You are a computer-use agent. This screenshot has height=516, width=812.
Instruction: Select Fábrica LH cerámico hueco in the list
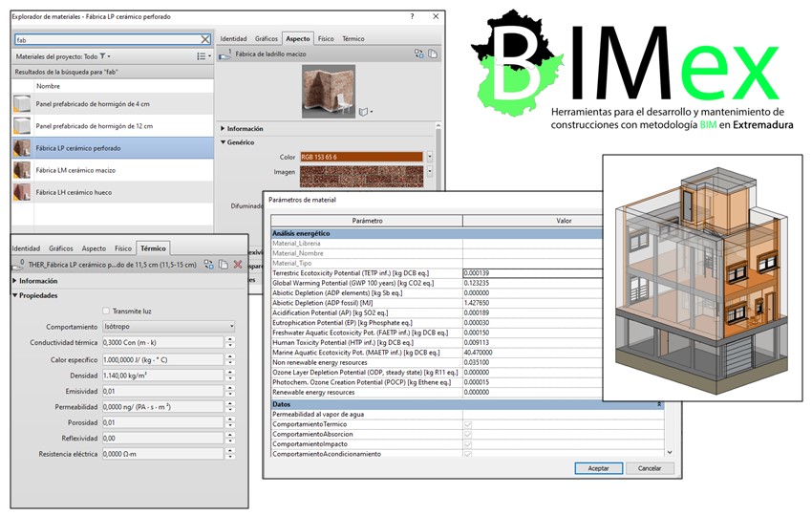pos(113,192)
